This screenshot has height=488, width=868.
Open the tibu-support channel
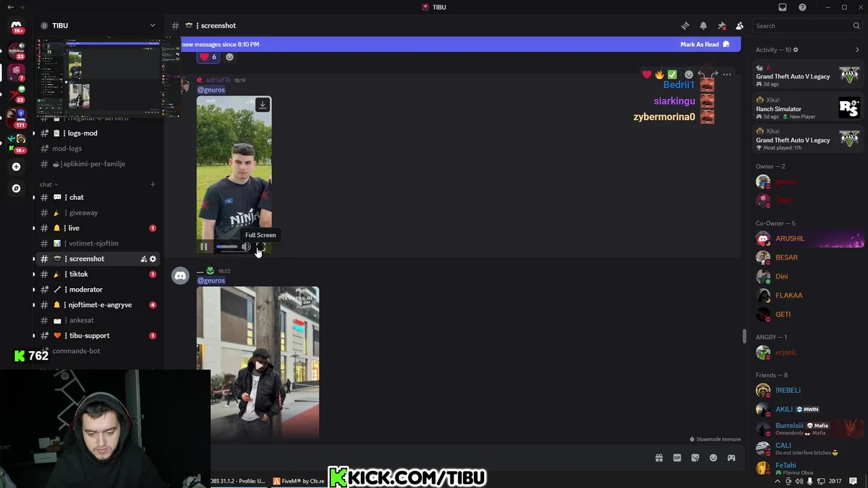(x=97, y=335)
